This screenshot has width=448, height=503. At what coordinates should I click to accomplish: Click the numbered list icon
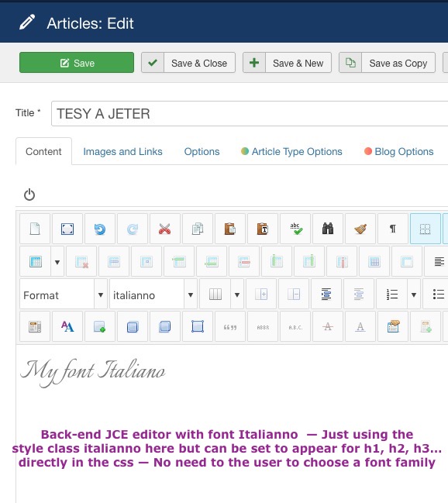point(392,294)
